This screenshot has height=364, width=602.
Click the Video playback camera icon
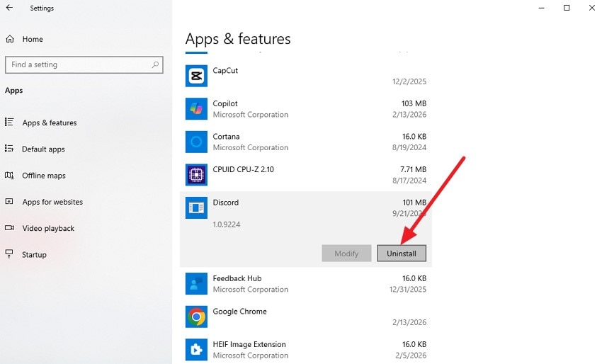point(9,228)
